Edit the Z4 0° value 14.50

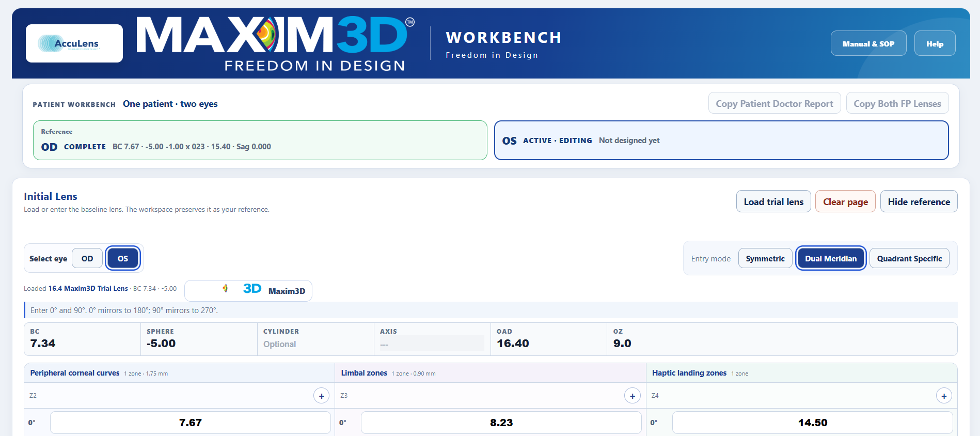pos(812,423)
